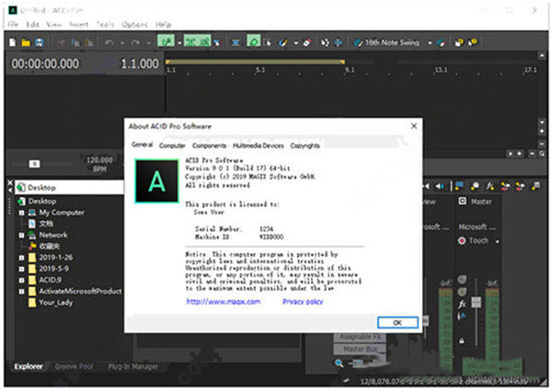This screenshot has width=552, height=392.
Task: Switch to the Components tab
Action: (209, 145)
